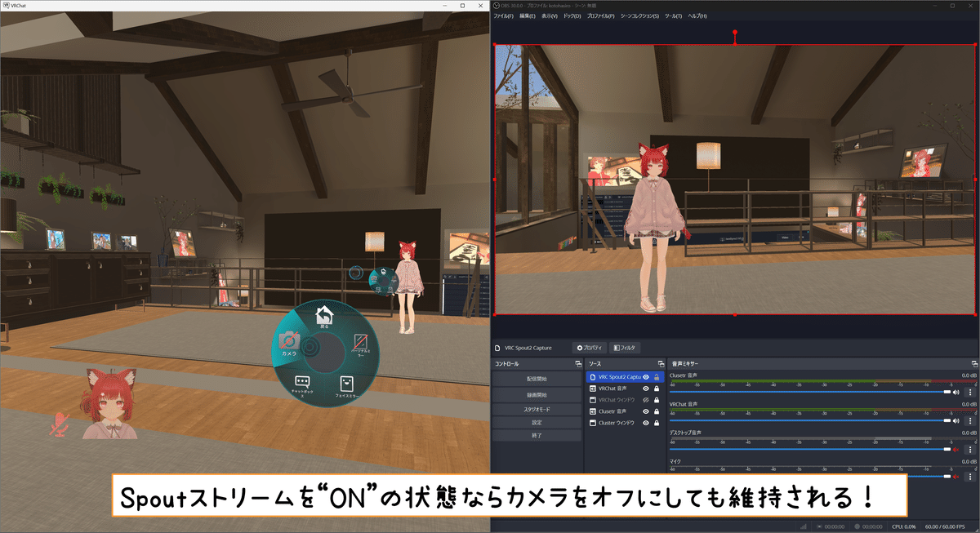Hide the VRChat 音声 source
980x533 pixels.
click(x=645, y=389)
